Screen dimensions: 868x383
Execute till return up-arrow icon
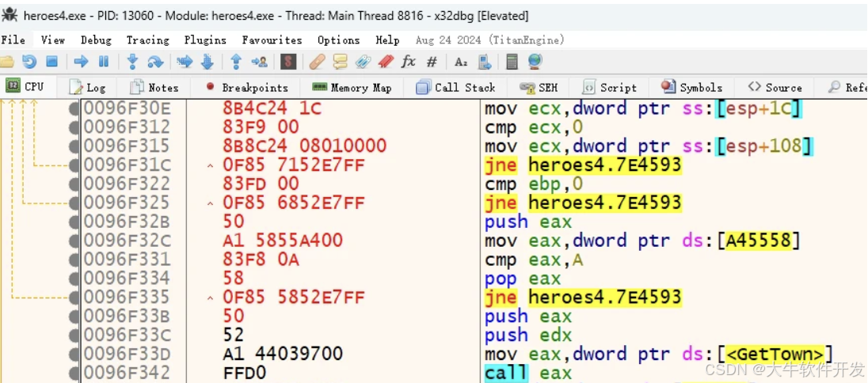(236, 62)
